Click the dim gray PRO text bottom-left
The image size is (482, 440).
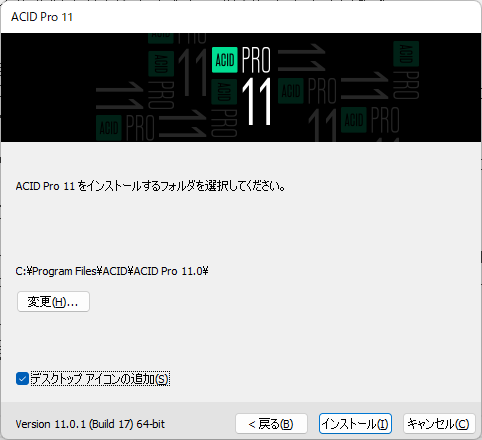(140, 128)
